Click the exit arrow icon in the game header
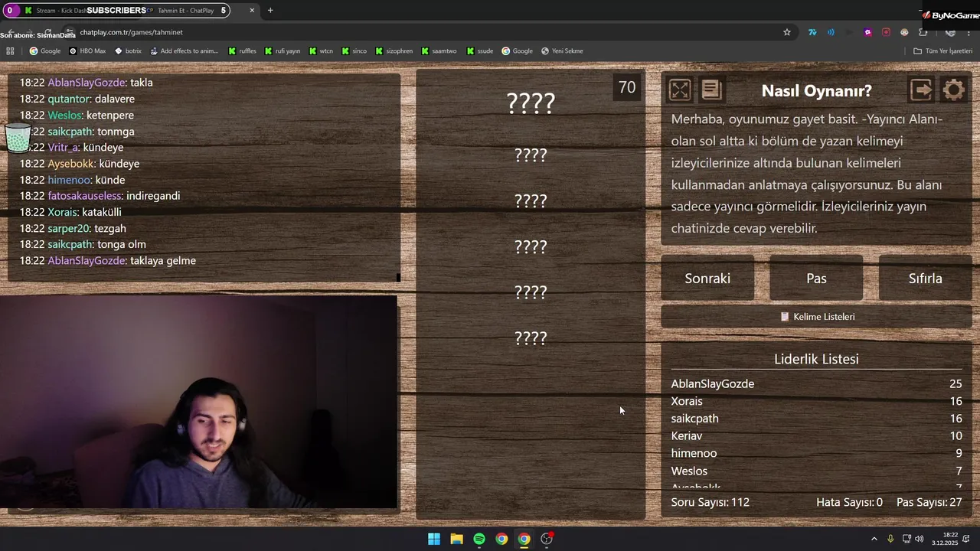This screenshot has height=551, width=980. pyautogui.click(x=921, y=90)
